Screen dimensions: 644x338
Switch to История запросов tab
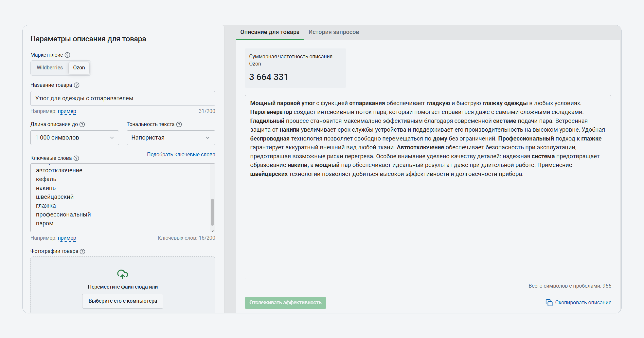333,32
